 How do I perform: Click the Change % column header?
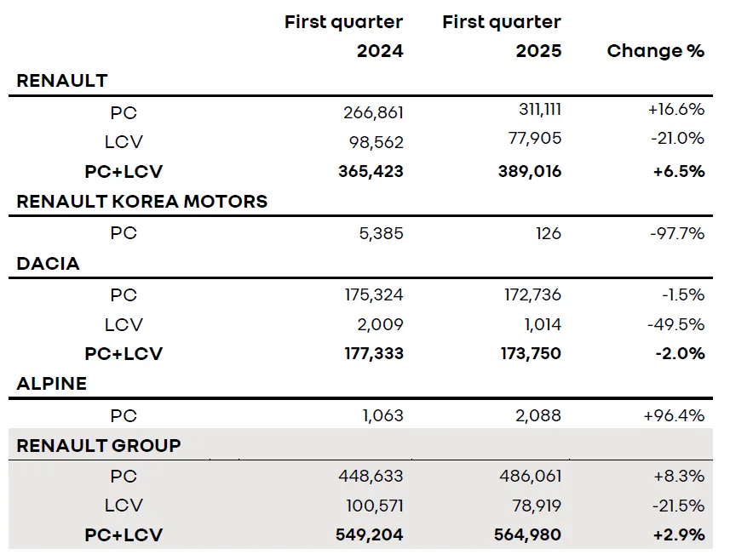[656, 51]
